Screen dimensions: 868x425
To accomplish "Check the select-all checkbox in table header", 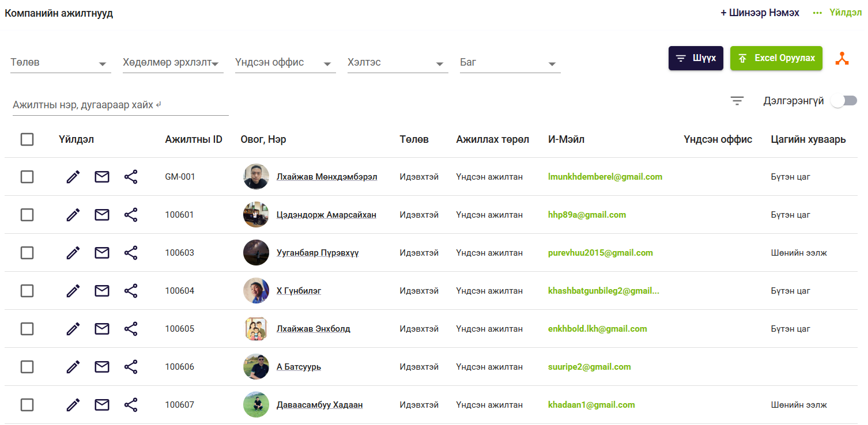I will coord(27,139).
